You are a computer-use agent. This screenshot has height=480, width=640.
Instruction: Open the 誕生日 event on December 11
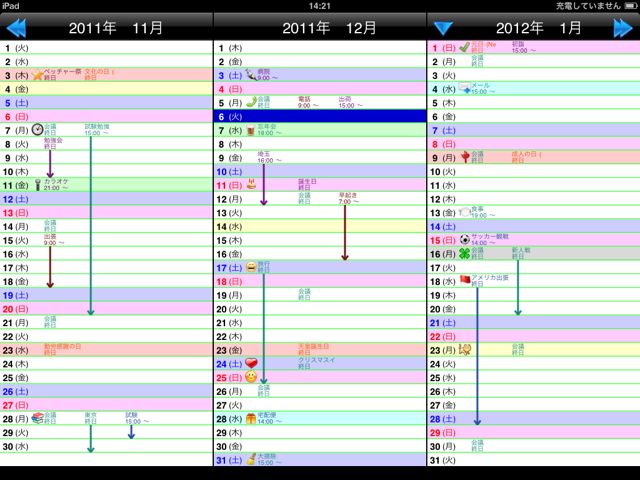tap(307, 184)
